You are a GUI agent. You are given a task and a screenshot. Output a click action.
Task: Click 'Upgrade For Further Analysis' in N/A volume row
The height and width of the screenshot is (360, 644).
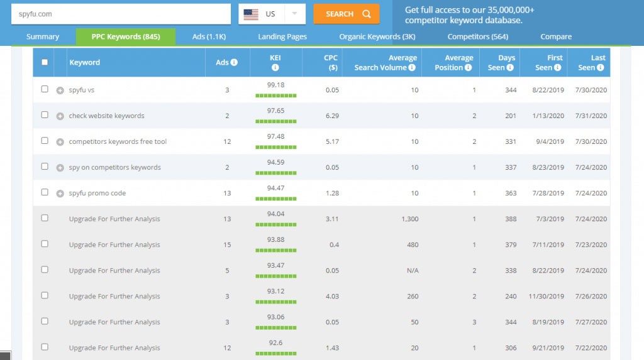pyautogui.click(x=114, y=271)
